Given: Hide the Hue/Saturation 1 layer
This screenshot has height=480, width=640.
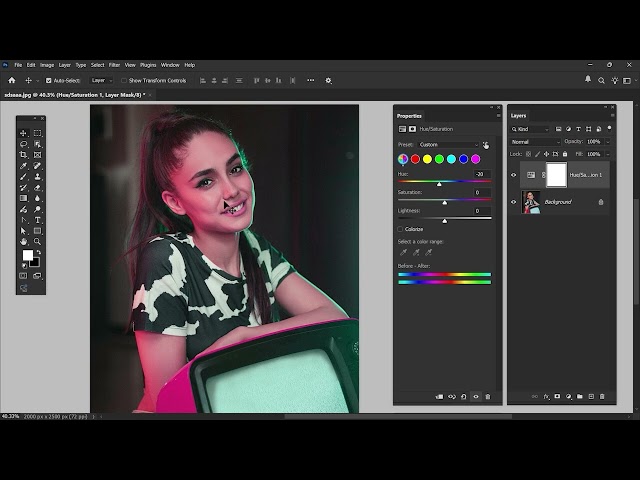Looking at the screenshot, I should pyautogui.click(x=514, y=175).
